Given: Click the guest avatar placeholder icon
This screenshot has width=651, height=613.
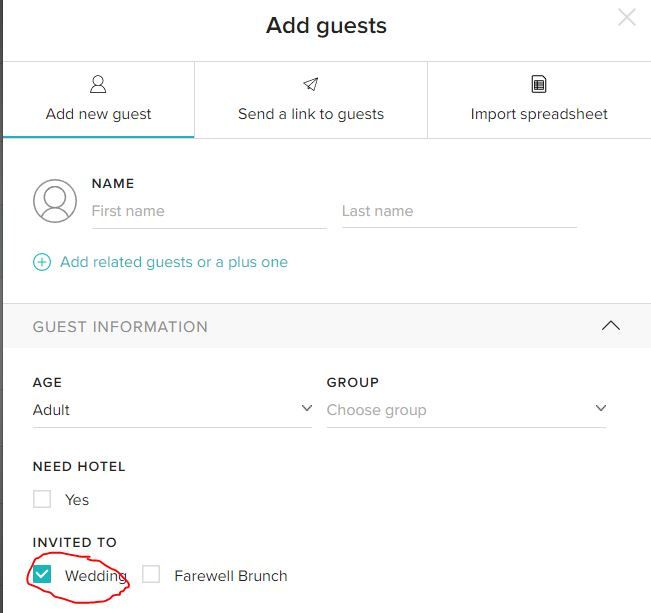Looking at the screenshot, I should [x=55, y=201].
